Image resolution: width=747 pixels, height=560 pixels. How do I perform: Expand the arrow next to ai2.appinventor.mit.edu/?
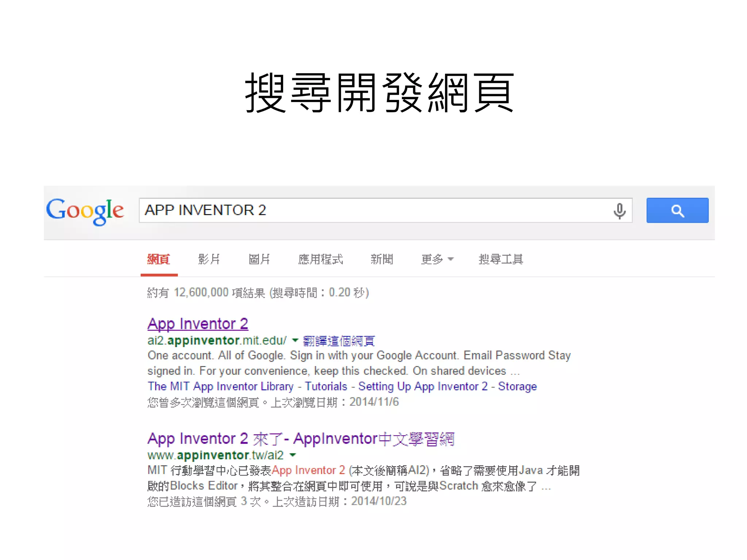pyautogui.click(x=295, y=341)
